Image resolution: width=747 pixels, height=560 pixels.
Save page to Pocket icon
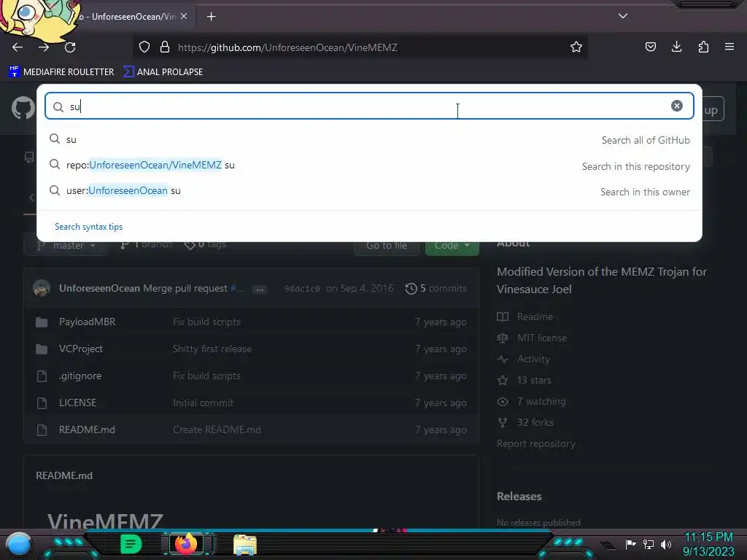[x=651, y=47]
